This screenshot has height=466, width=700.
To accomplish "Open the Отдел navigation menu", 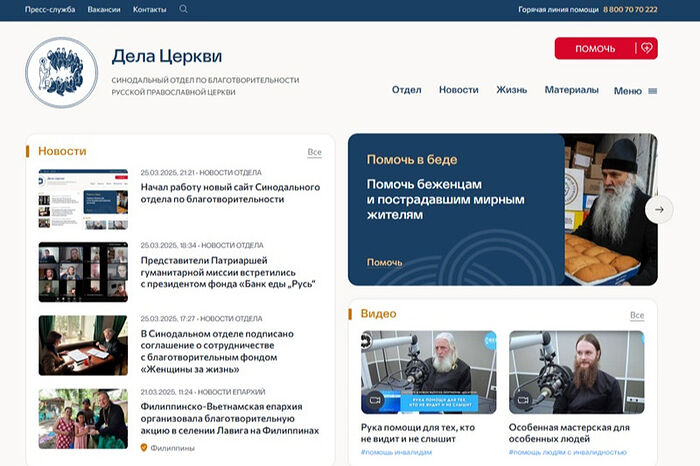I will 406,90.
